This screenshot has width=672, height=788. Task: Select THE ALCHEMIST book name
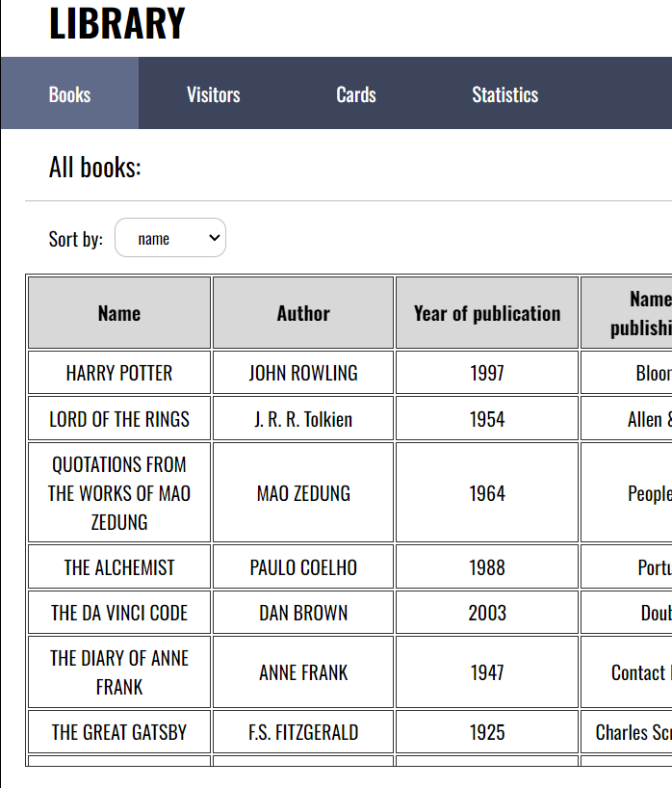point(119,567)
